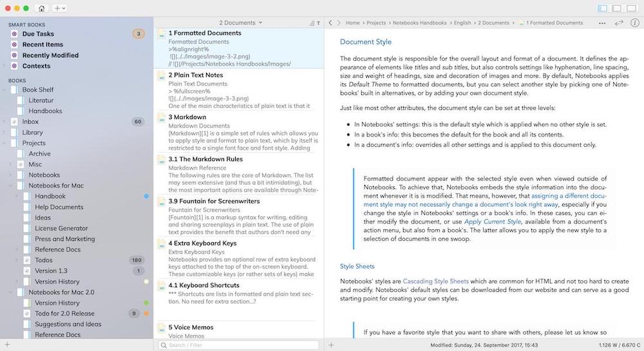Viewport: 644px width, 351px height.
Task: Collapse the Notebooks for Mac 2.0 book
Action: 10,292
